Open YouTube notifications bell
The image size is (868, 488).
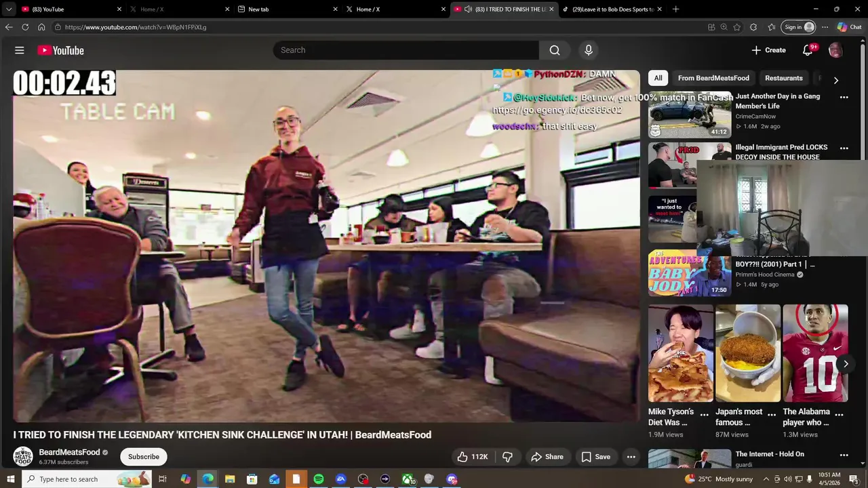click(808, 50)
